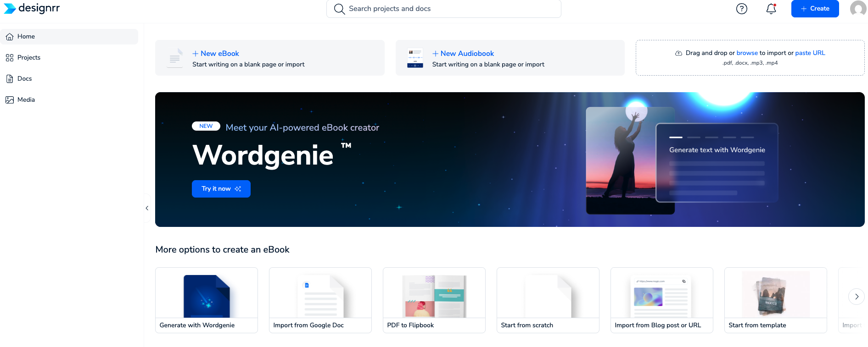
Task: Open Docs in the sidebar
Action: coord(69,79)
